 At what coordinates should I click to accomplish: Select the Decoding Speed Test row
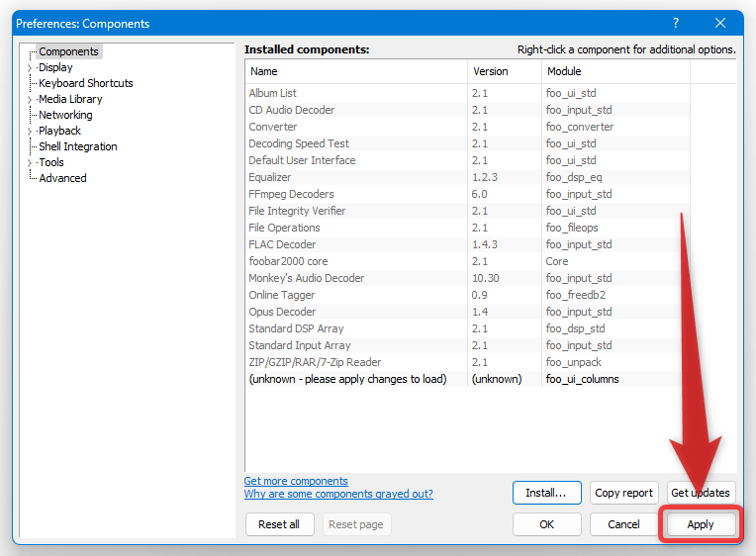click(468, 143)
